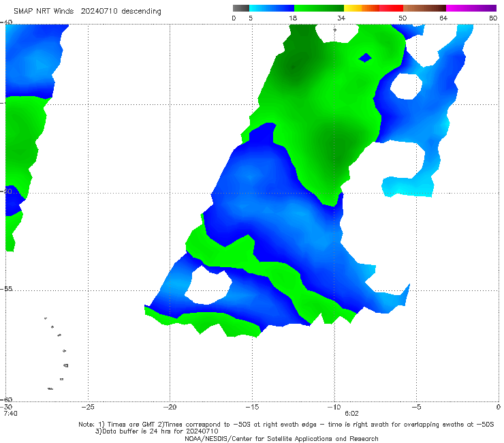Click the "-10" longitude axis label
Image resolution: width=504 pixels, height=443 pixels.
point(334,407)
